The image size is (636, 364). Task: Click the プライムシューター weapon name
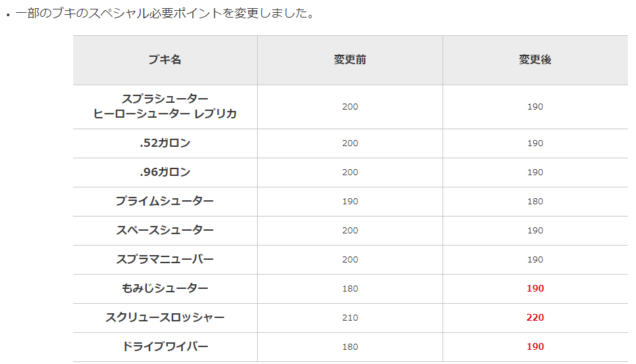[x=164, y=201]
